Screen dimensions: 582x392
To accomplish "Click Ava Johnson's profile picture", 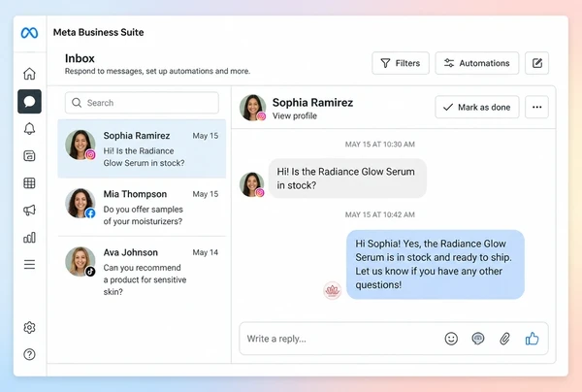I will (x=81, y=261).
